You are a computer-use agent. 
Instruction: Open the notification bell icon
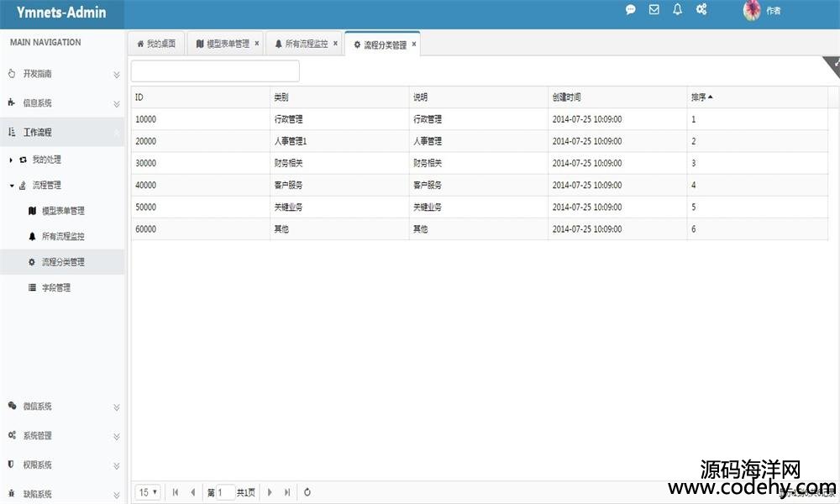(677, 10)
